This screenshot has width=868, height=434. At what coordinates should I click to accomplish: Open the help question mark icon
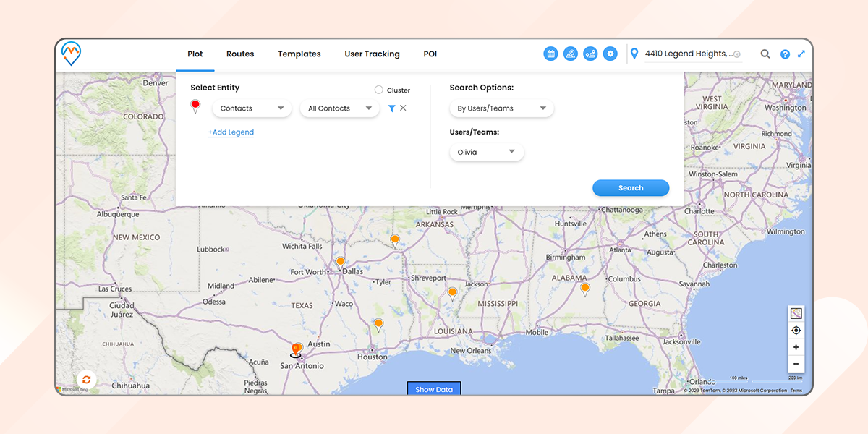point(785,54)
